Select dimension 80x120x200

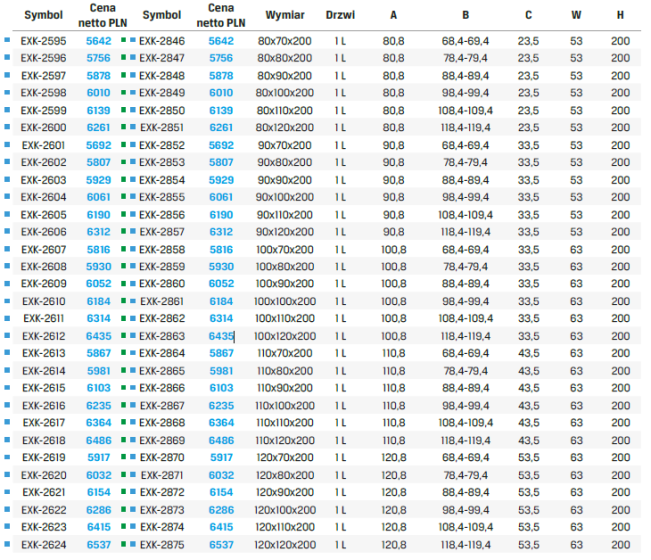click(x=284, y=128)
